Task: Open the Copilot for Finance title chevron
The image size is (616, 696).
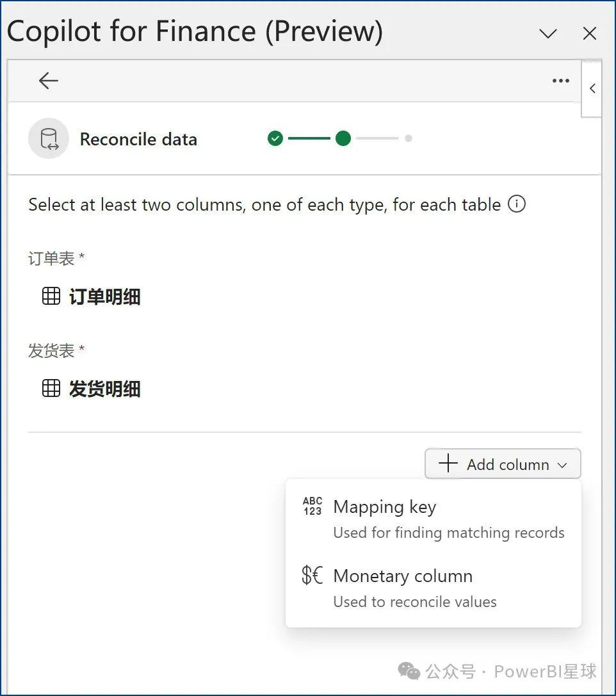Action: click(x=547, y=33)
